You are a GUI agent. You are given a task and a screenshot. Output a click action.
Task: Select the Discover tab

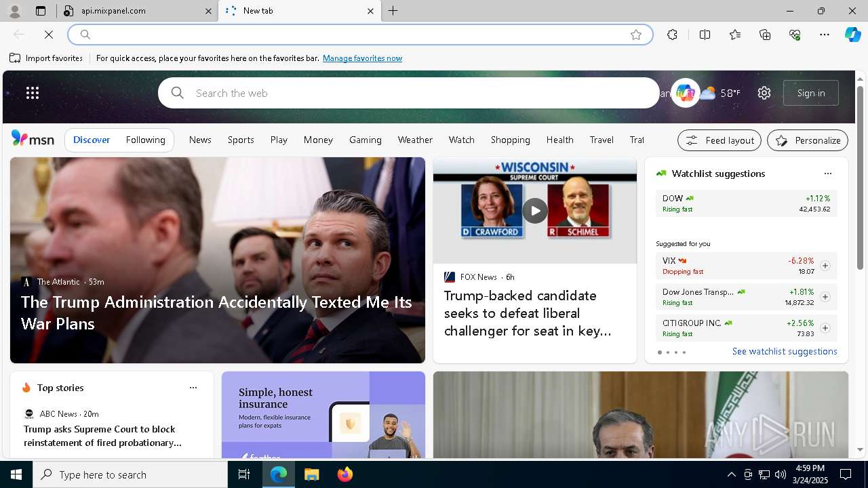[x=92, y=140]
